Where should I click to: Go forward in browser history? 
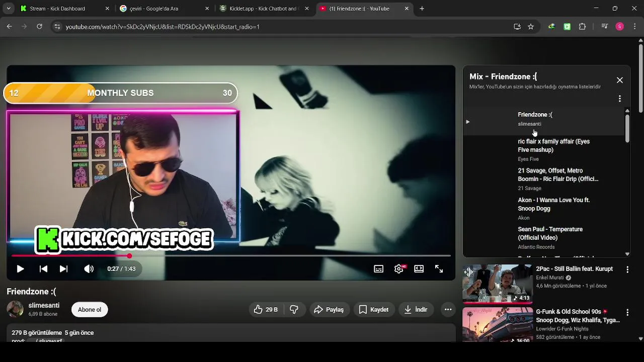pyautogui.click(x=24, y=27)
